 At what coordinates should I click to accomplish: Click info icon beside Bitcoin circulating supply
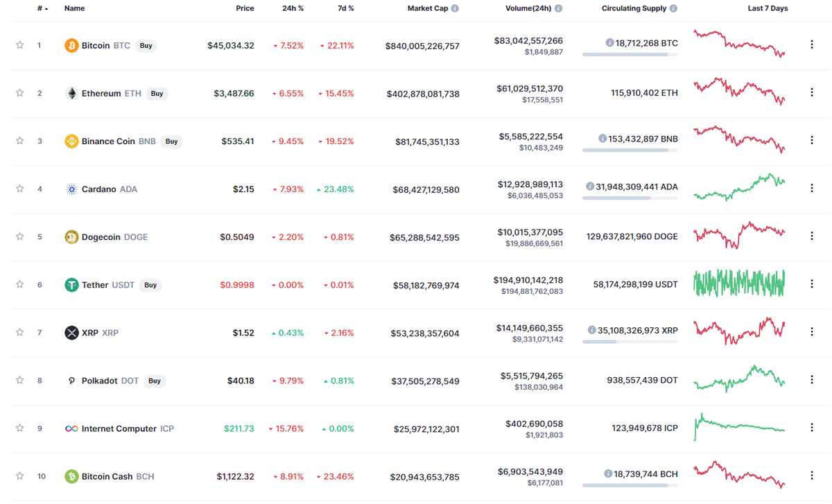pos(609,42)
